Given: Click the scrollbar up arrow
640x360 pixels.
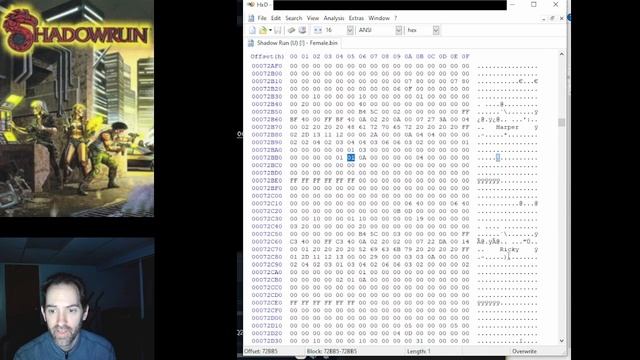Looking at the screenshot, I should 562,54.
